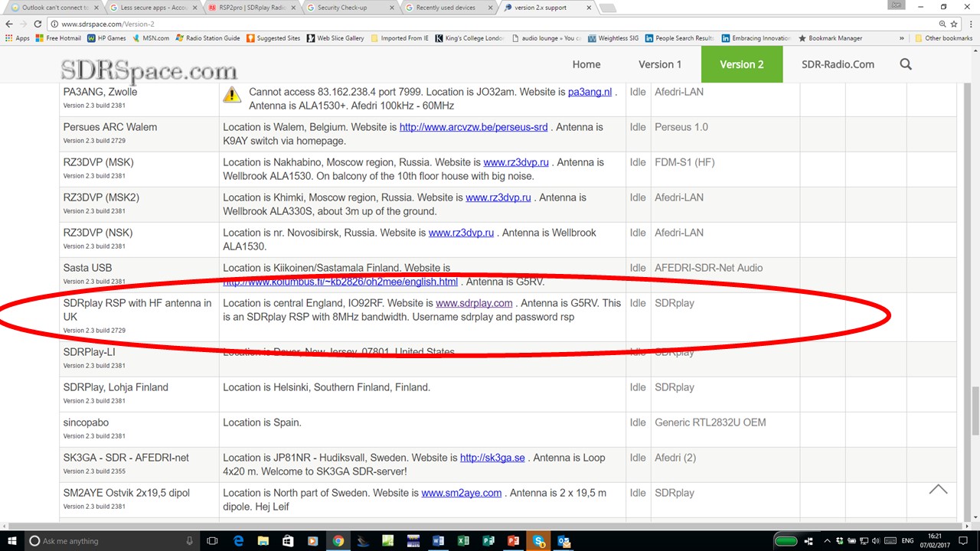Open Publisher from the taskbar
The height and width of the screenshot is (551, 980).
(x=488, y=541)
